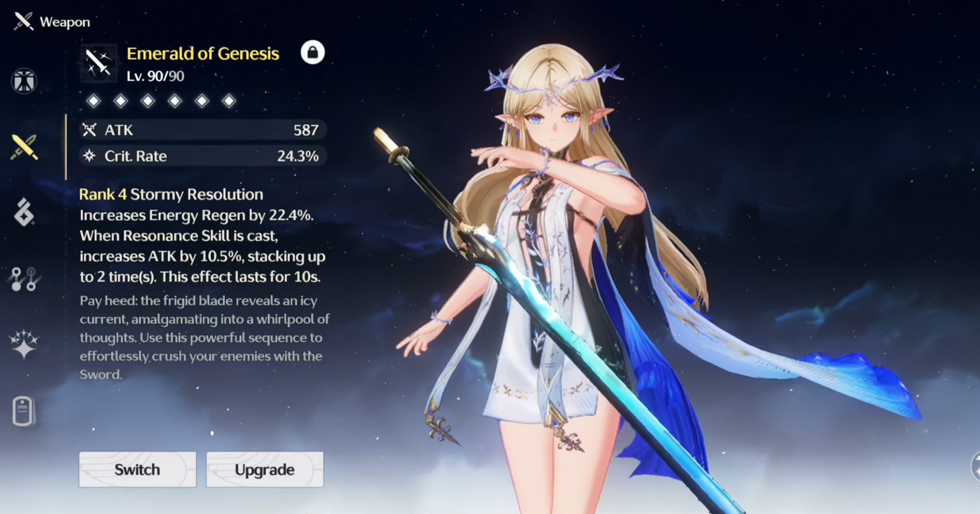Screen dimensions: 980x514
Task: Click the Upgrade weapon button
Action: tap(265, 469)
